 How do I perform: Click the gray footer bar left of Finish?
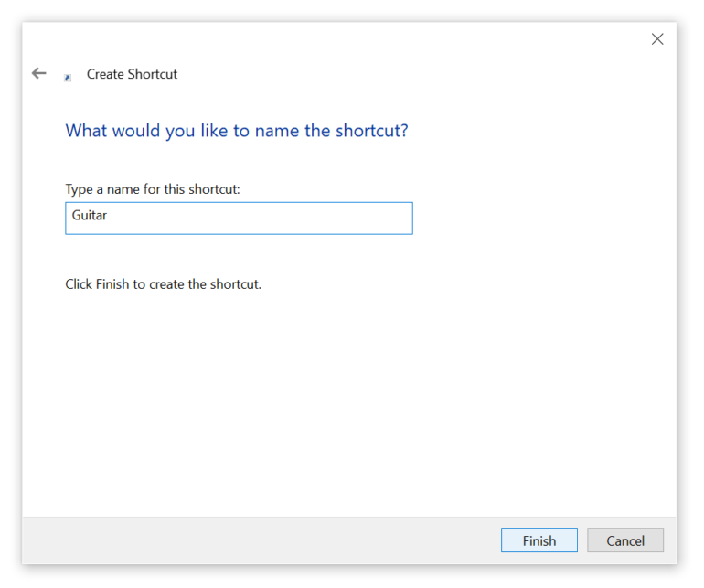point(256,540)
